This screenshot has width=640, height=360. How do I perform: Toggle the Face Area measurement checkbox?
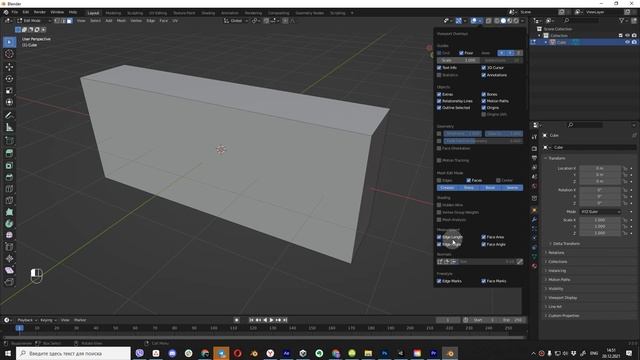tap(484, 237)
